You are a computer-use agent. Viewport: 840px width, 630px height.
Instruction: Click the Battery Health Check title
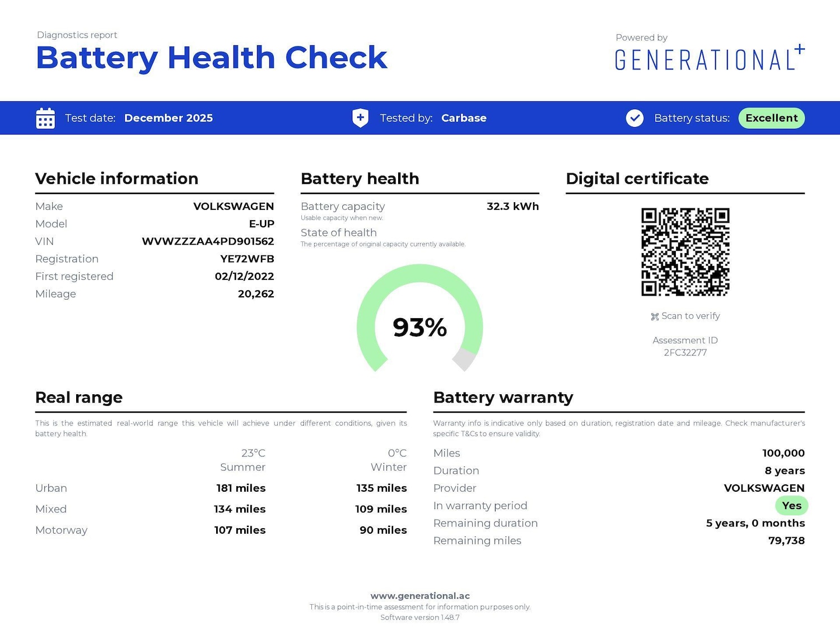211,58
